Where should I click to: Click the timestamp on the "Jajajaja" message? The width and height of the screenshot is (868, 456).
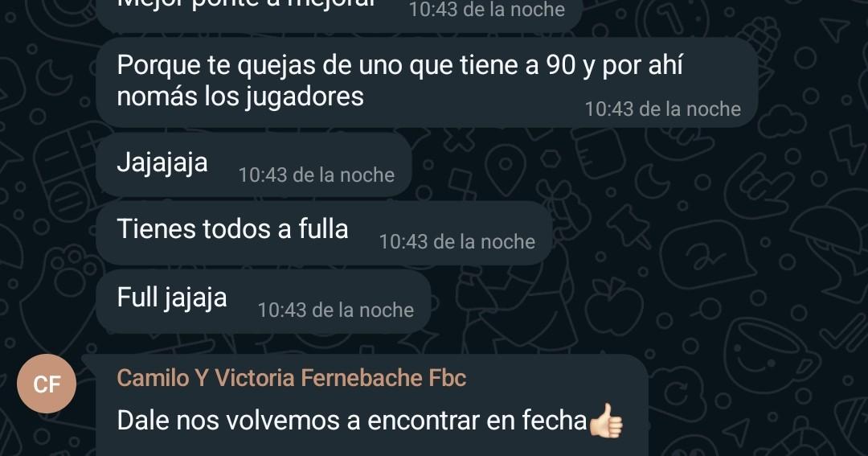point(316,175)
